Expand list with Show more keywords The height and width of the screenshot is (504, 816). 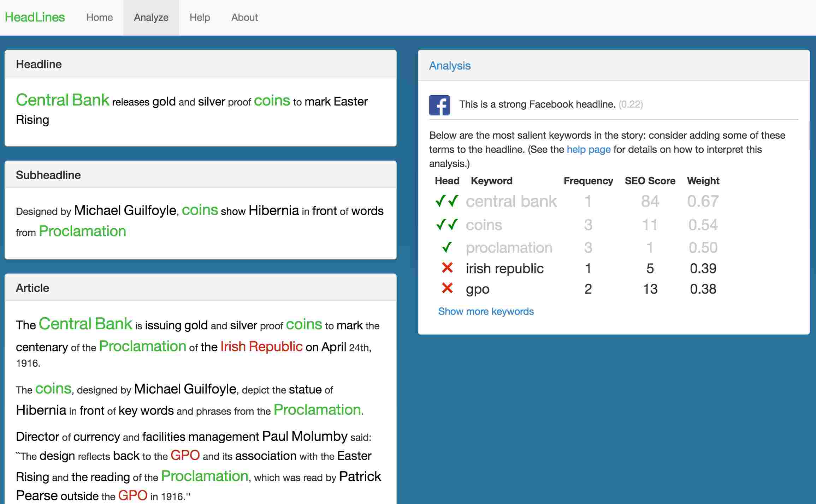[486, 311]
